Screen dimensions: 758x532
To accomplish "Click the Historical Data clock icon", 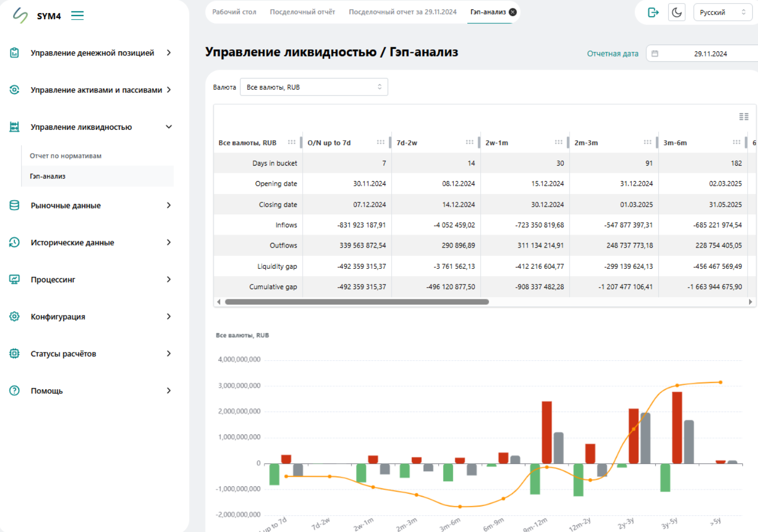I will [x=15, y=242].
